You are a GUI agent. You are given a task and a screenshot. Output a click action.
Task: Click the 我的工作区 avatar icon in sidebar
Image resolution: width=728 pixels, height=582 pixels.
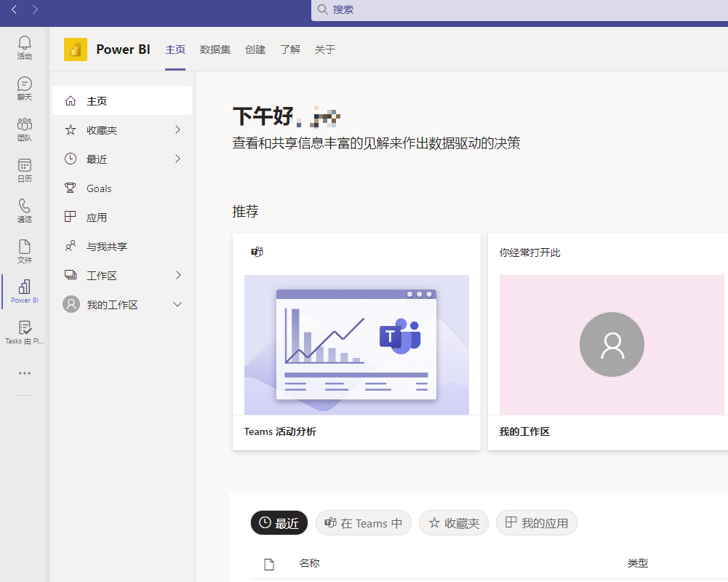click(x=71, y=304)
